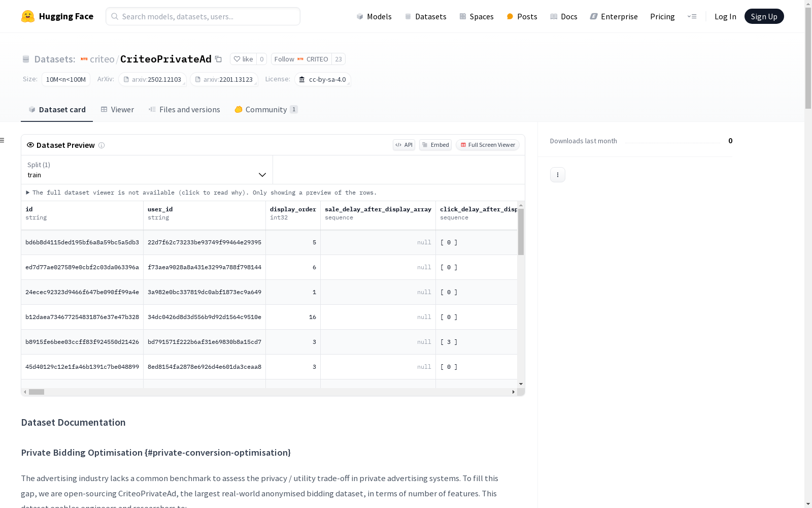This screenshot has width=812, height=508.
Task: Click the id cell bd6b8d4115ded195bf6a8a59bc5a5db3
Action: point(82,242)
